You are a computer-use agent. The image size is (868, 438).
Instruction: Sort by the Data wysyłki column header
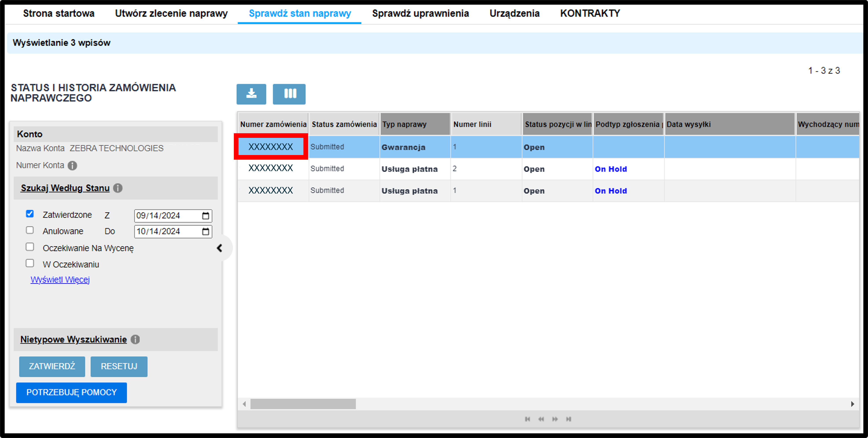point(730,124)
